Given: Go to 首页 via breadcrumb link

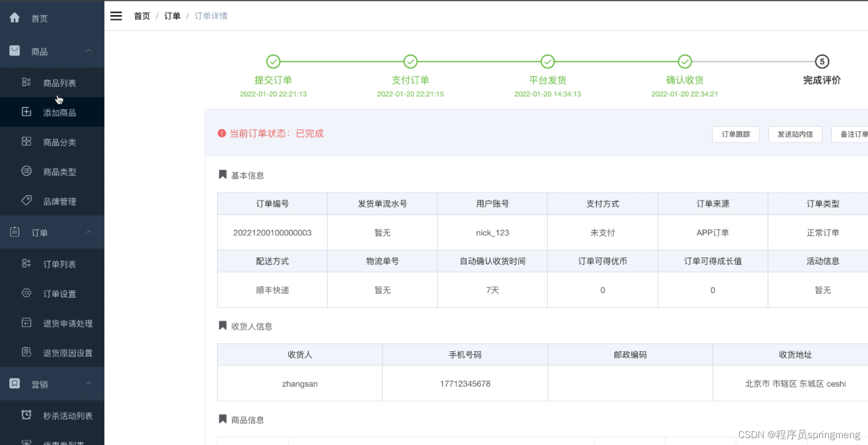Looking at the screenshot, I should pos(142,16).
